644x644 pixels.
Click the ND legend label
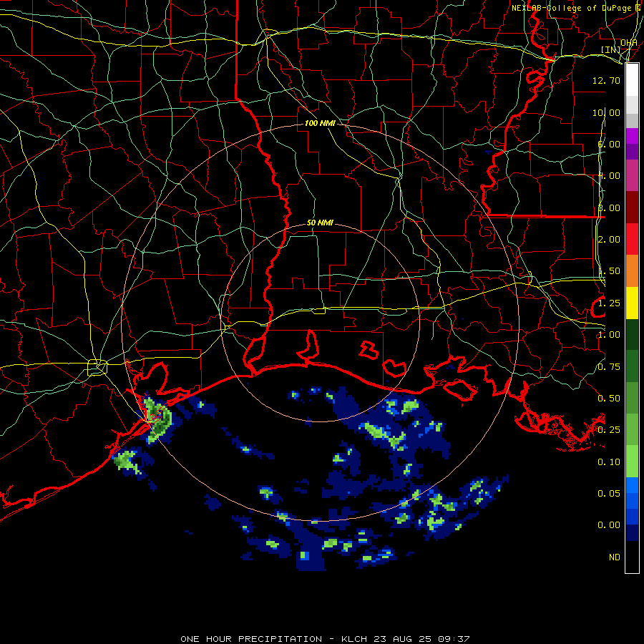(x=615, y=557)
